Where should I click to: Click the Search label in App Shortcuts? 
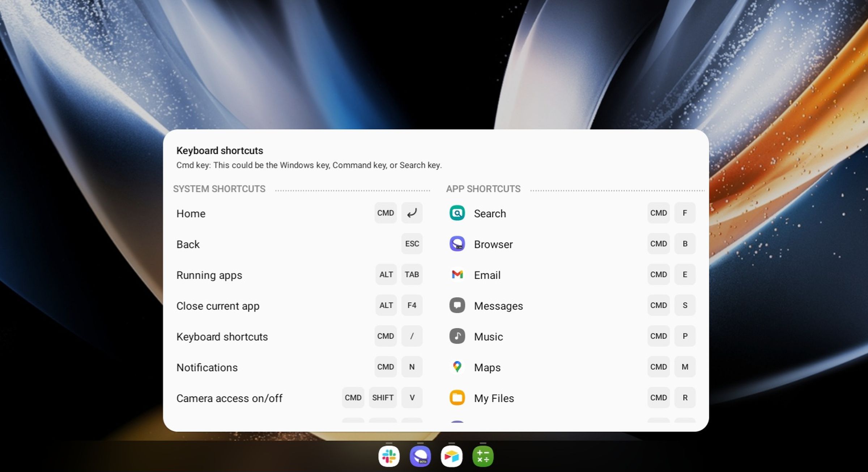(x=490, y=214)
